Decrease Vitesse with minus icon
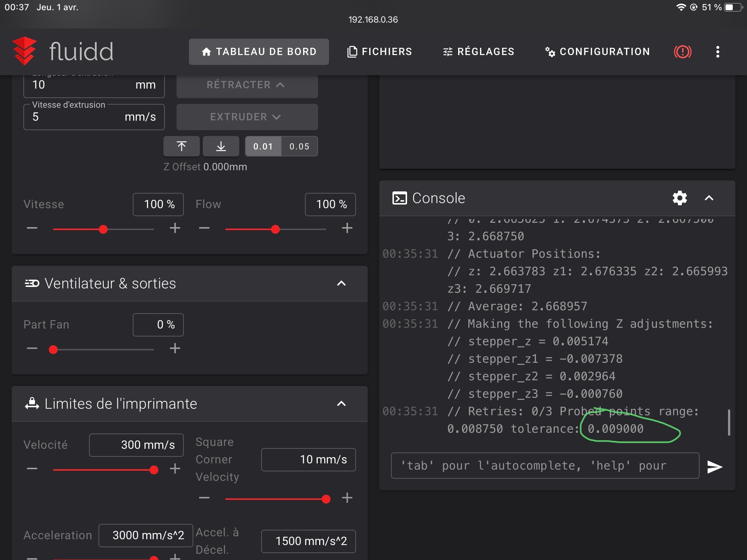747x560 pixels. point(32,228)
